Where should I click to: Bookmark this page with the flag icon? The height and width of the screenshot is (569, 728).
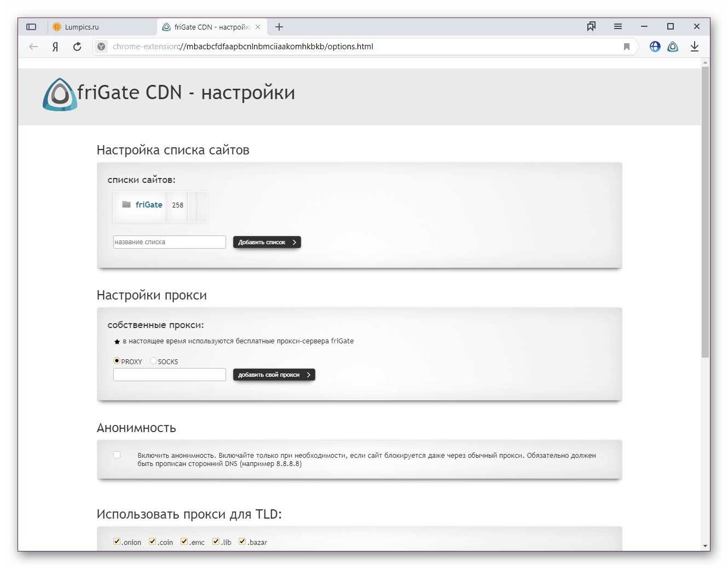click(627, 47)
